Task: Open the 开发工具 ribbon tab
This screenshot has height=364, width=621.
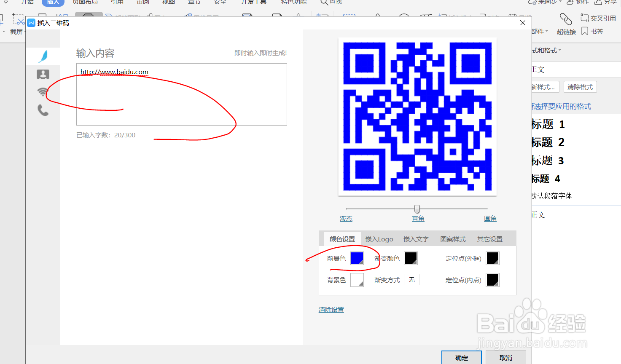Action: [254, 2]
